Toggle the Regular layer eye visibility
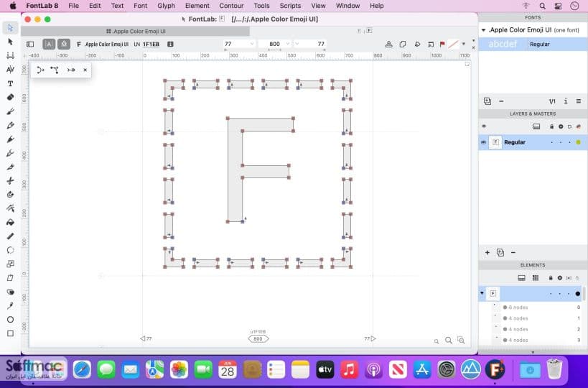Viewport: 588px width, 388px height. (x=483, y=142)
